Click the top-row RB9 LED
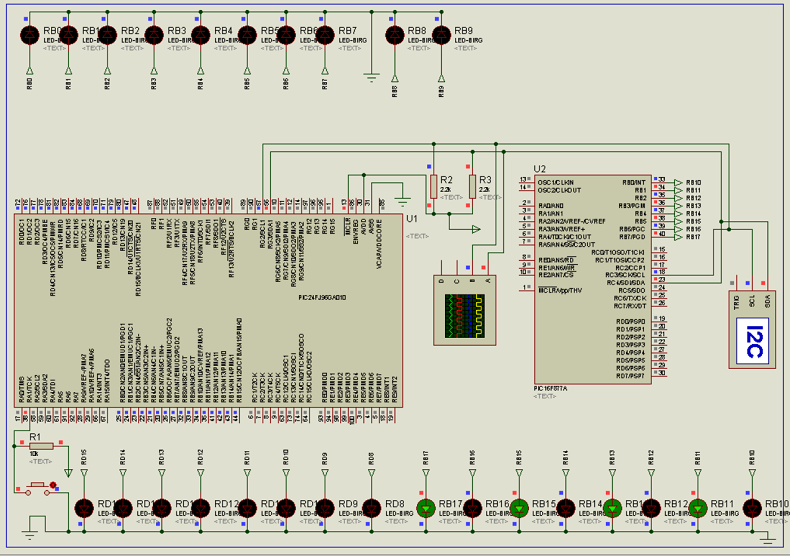This screenshot has height=556, width=790. pos(440,35)
